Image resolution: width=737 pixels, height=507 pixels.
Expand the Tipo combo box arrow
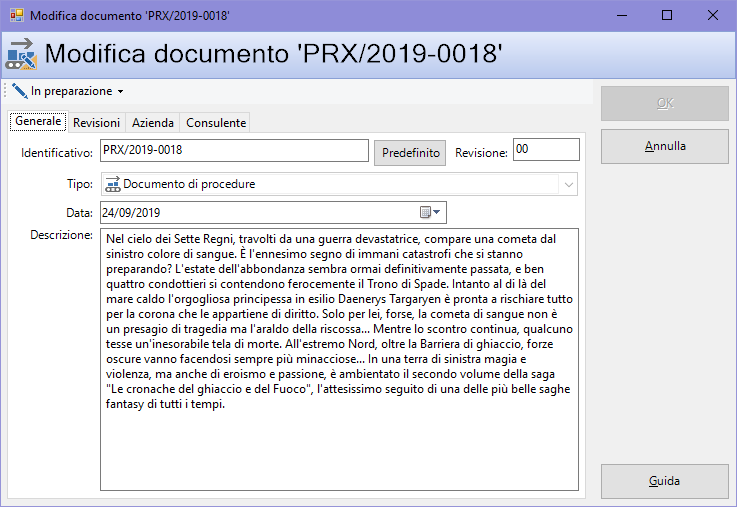coord(568,185)
